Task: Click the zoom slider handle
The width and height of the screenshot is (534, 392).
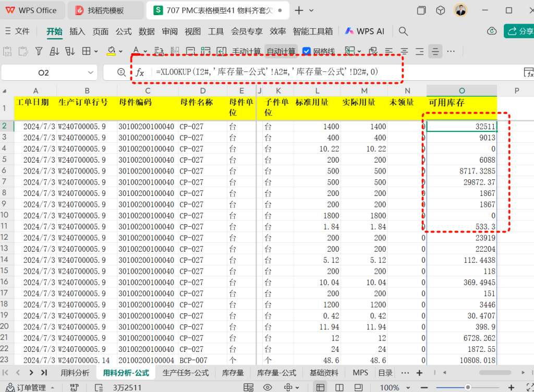Action: pos(468,387)
